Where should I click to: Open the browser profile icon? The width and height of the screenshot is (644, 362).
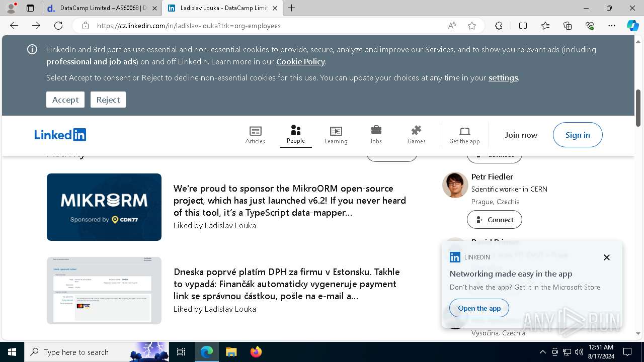[x=11, y=8]
